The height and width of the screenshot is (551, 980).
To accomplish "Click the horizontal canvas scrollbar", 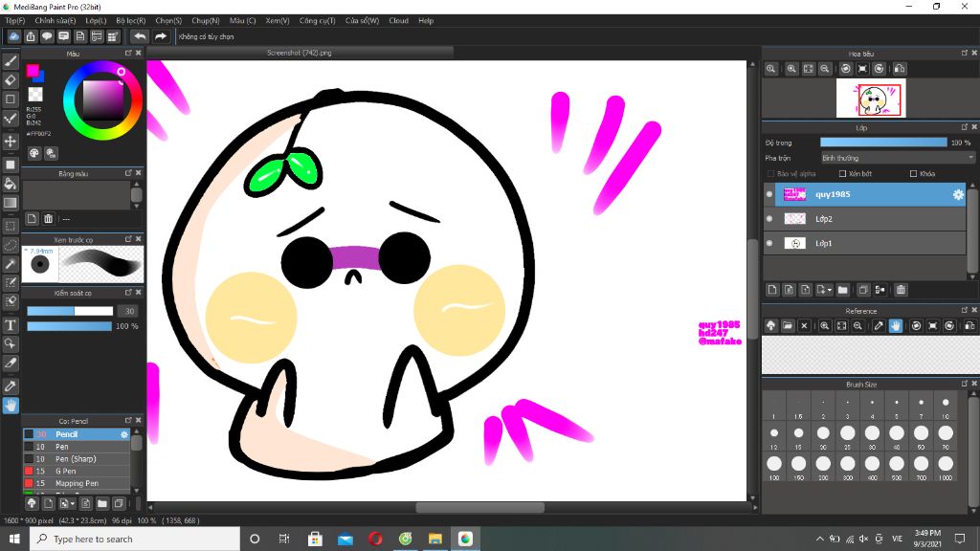I will click(480, 507).
